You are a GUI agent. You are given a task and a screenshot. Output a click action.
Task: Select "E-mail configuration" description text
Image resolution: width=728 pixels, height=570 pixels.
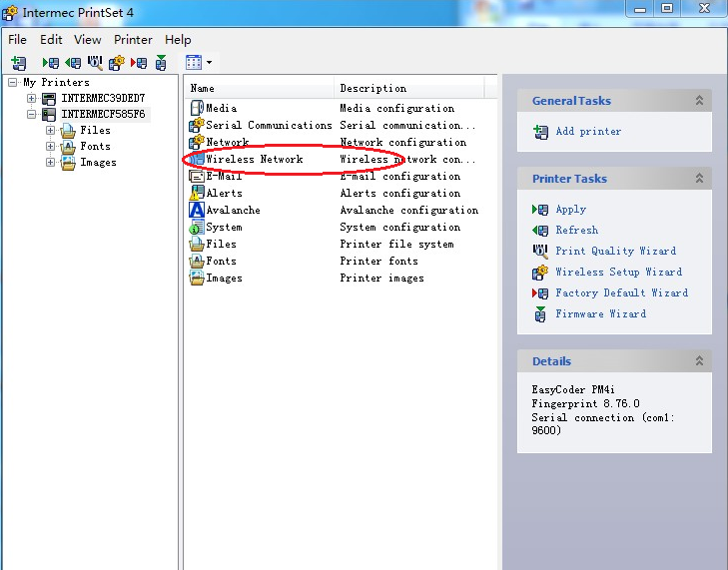(x=400, y=177)
